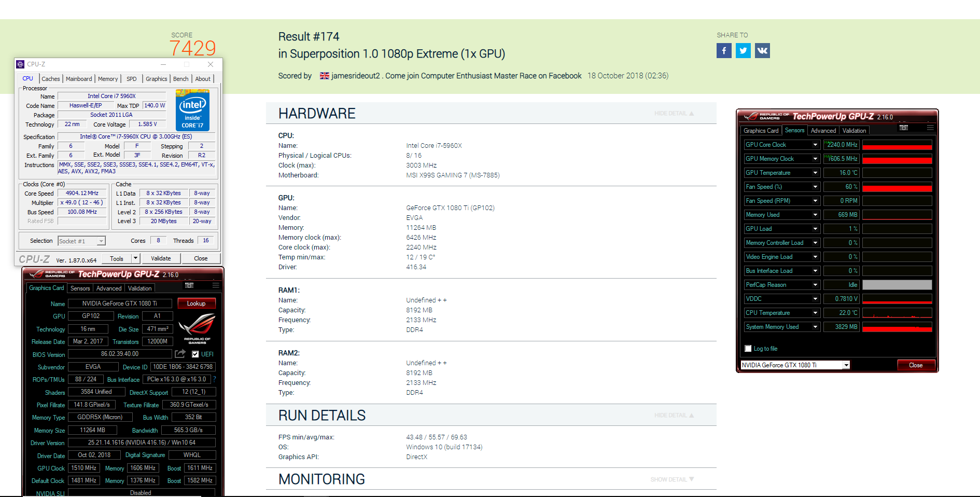
Task: Open the Memory tab in CPU-Z
Action: (x=108, y=79)
